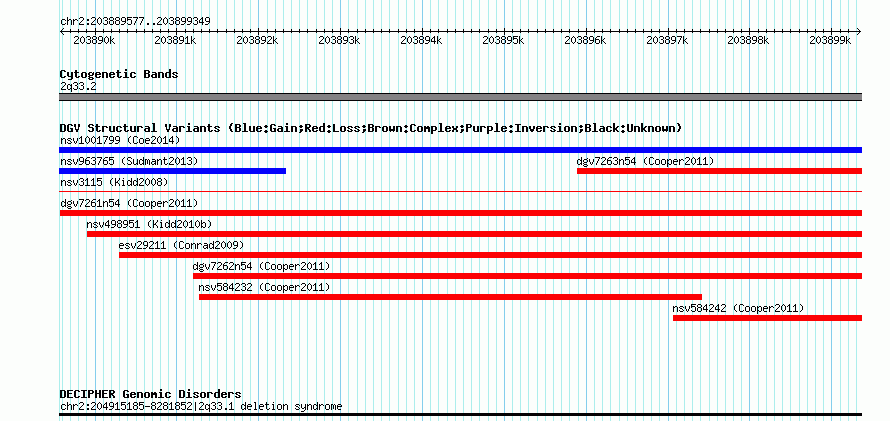Click the 203895k ruler tick label
The width and height of the screenshot is (890, 421).
coord(503,41)
